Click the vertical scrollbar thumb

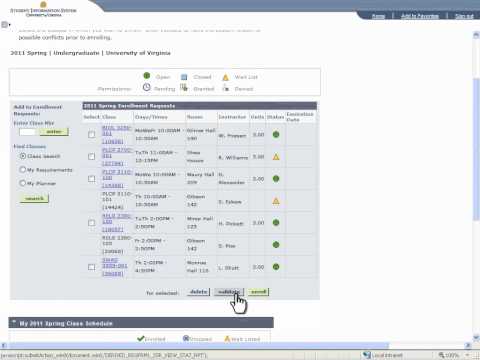pos(476,148)
